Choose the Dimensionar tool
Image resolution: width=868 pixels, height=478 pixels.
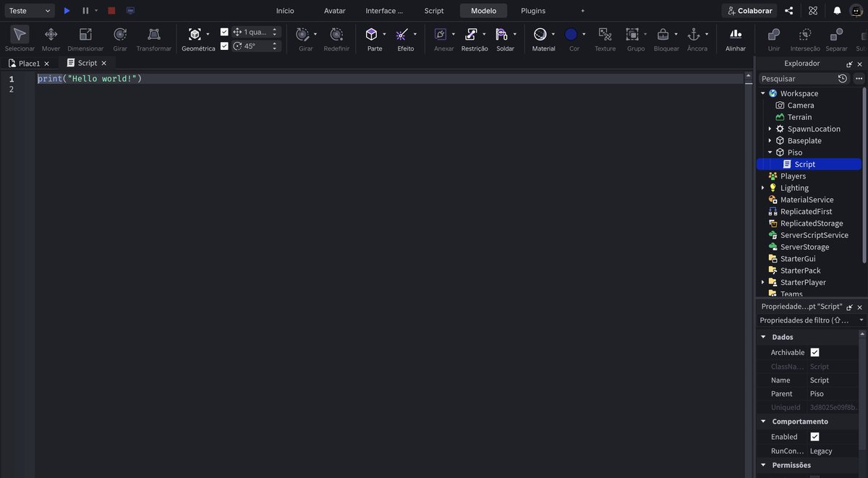[x=85, y=38]
